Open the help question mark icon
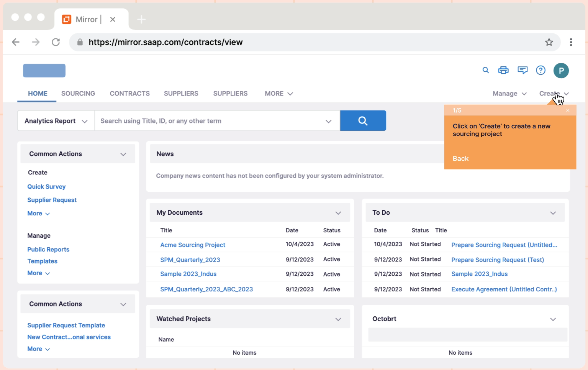This screenshot has width=588, height=370. [x=541, y=70]
